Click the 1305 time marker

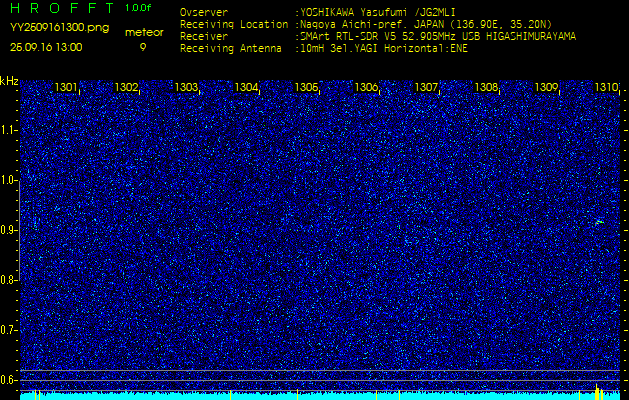[307, 88]
